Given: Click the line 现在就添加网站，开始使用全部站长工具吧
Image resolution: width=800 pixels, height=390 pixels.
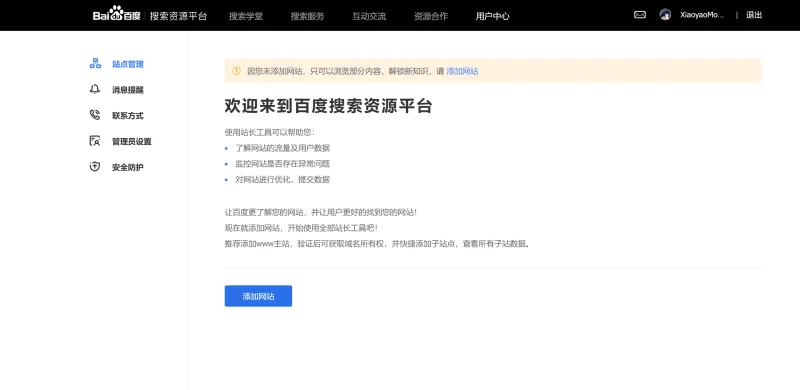Looking at the screenshot, I should tap(301, 228).
